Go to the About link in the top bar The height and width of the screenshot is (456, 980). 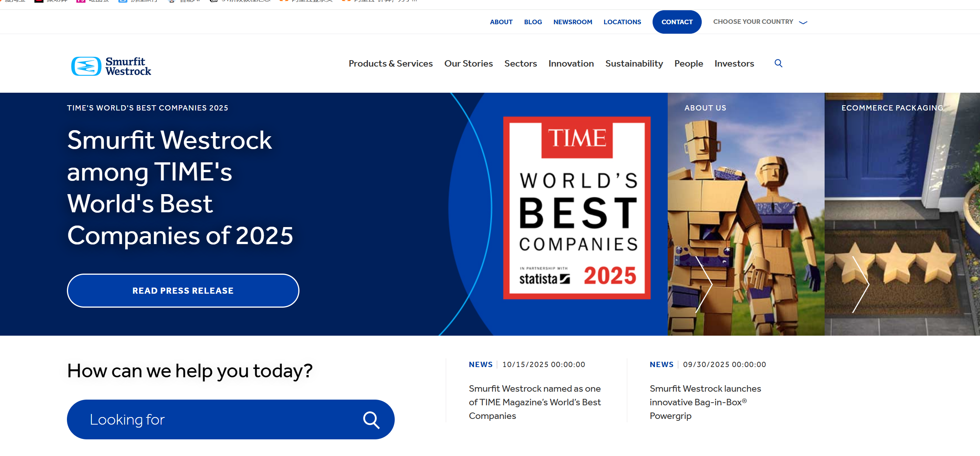(501, 22)
